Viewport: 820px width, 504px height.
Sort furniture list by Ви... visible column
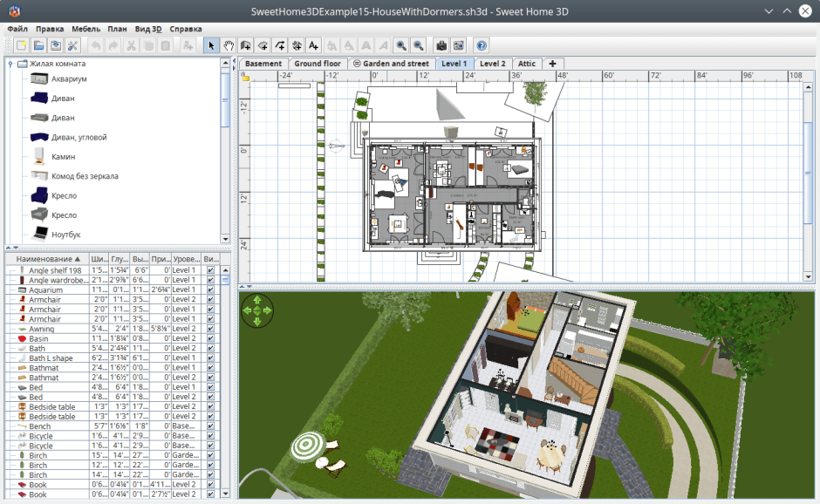tap(211, 259)
